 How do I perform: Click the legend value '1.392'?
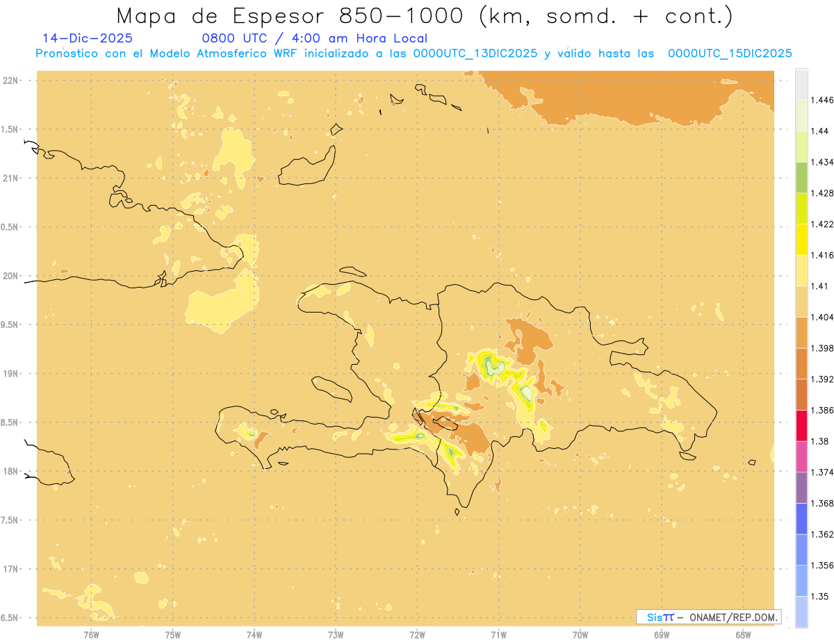pyautogui.click(x=821, y=379)
